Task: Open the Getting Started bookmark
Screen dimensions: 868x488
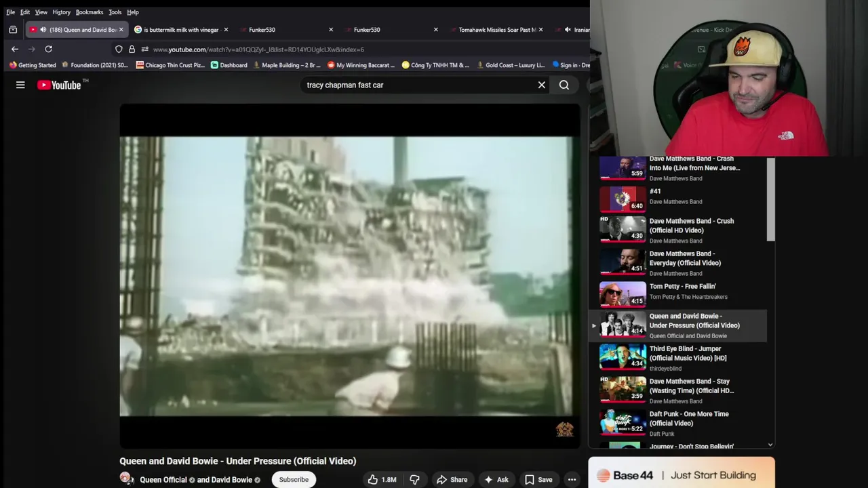Action: point(33,65)
